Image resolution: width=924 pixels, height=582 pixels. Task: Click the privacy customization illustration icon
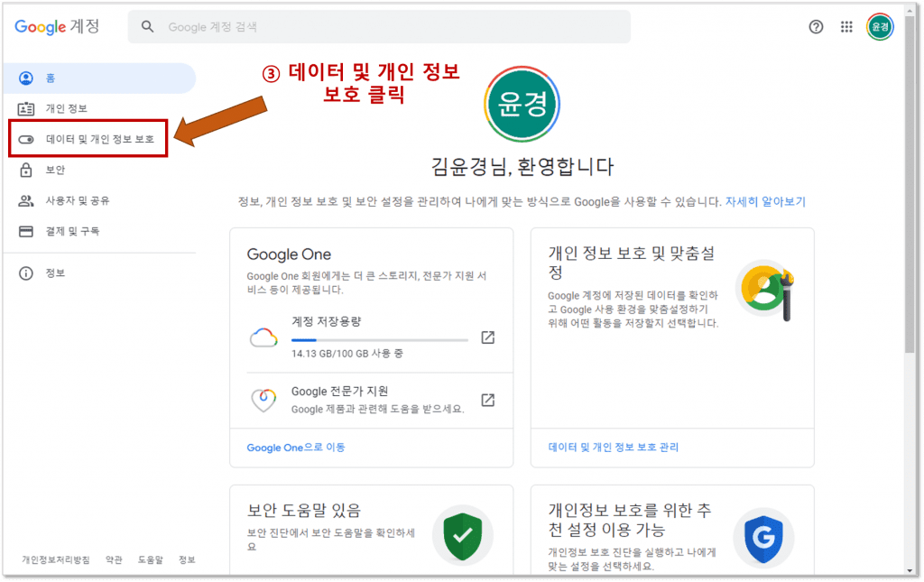(765, 291)
